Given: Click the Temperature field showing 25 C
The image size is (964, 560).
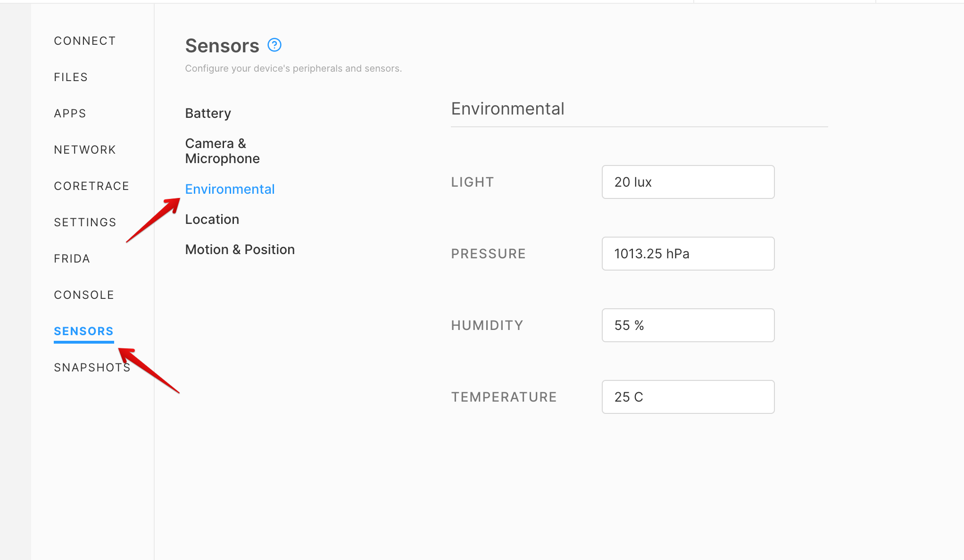Looking at the screenshot, I should point(688,397).
